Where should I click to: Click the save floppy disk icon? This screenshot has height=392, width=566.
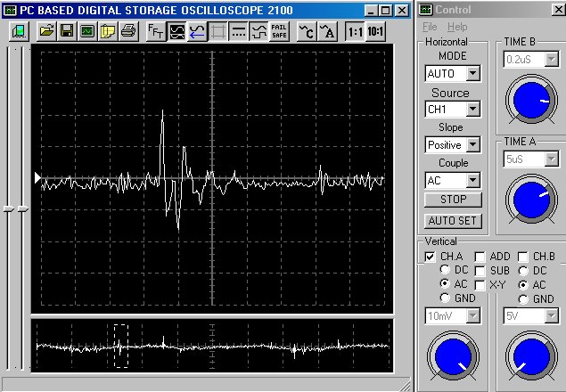(67, 31)
